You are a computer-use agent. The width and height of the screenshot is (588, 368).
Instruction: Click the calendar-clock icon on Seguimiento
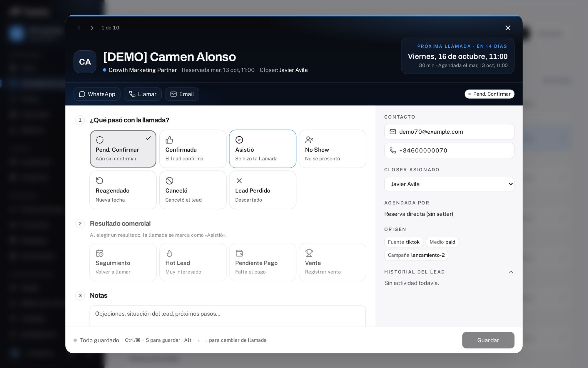pyautogui.click(x=100, y=253)
